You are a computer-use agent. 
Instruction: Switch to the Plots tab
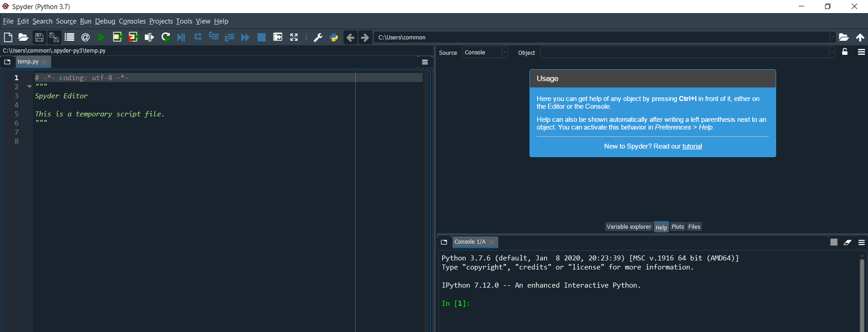(x=677, y=227)
